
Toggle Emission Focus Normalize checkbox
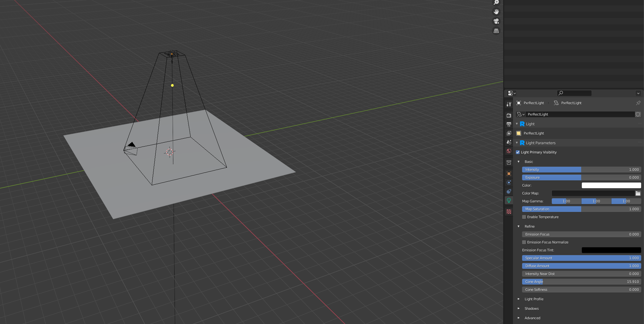524,242
